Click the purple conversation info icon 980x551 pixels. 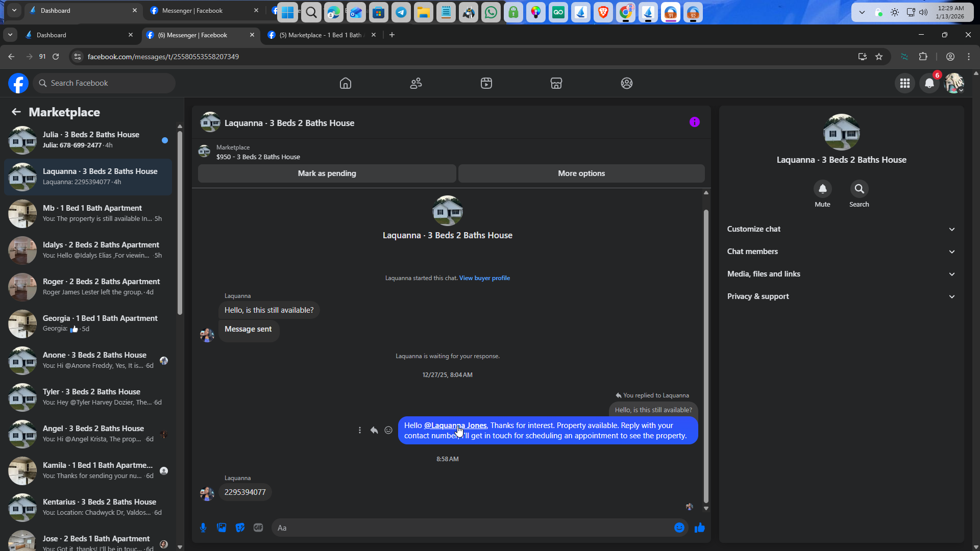click(x=694, y=122)
